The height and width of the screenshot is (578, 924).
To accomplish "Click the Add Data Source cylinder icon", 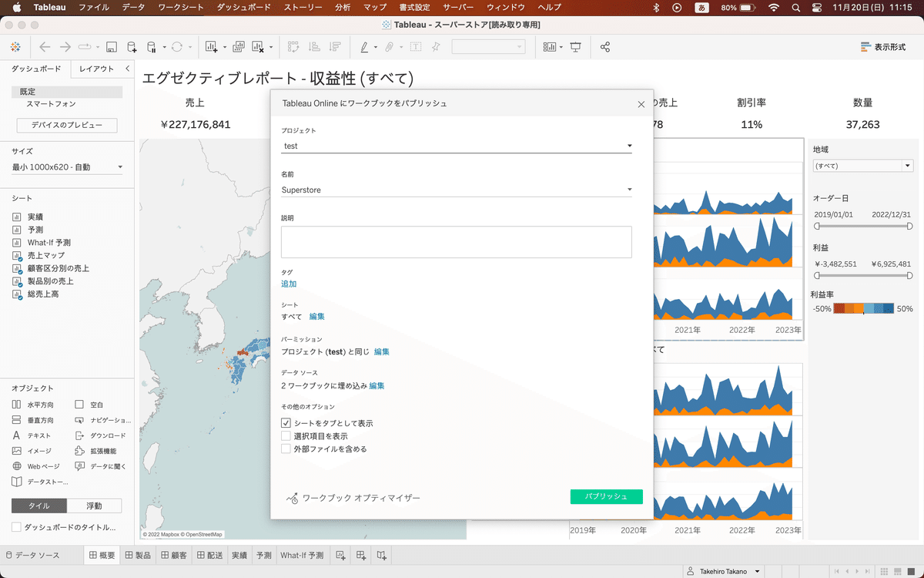I will point(132,47).
